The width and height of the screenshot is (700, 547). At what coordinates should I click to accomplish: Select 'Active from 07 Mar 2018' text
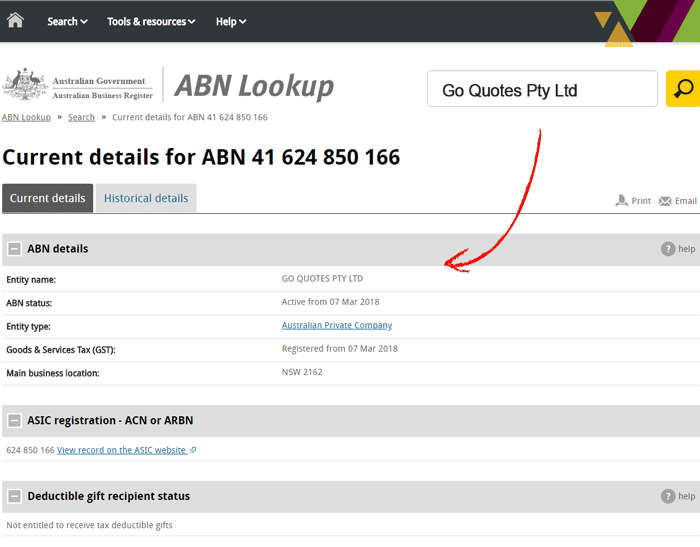pyautogui.click(x=330, y=302)
